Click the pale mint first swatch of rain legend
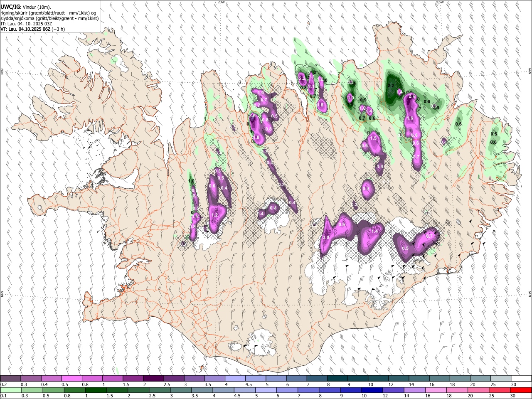The width and height of the screenshot is (532, 399). pyautogui.click(x=11, y=390)
